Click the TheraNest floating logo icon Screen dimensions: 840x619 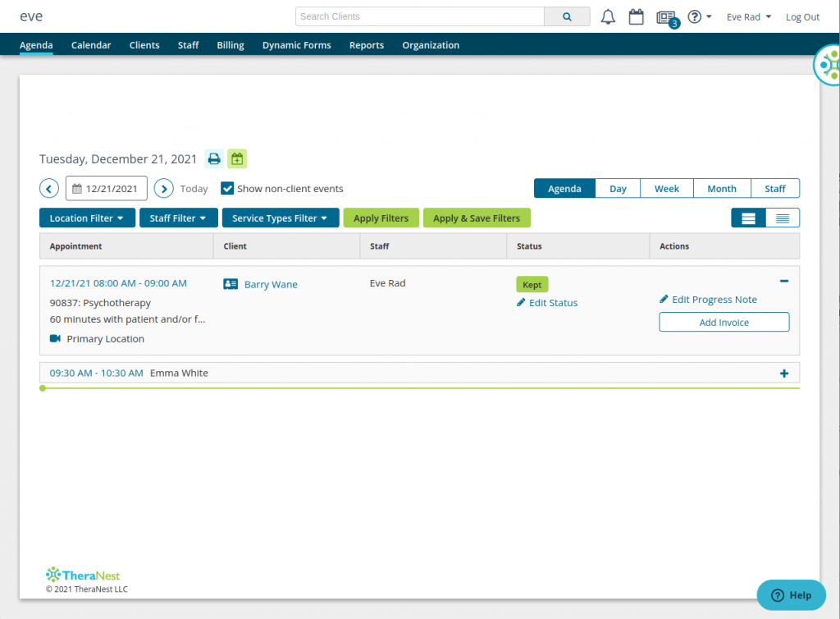click(828, 66)
